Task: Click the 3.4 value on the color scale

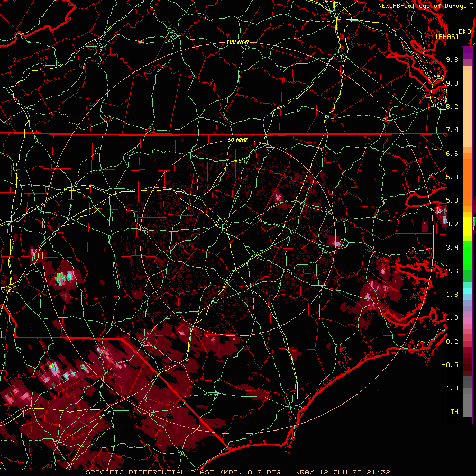Action: pyautogui.click(x=452, y=248)
